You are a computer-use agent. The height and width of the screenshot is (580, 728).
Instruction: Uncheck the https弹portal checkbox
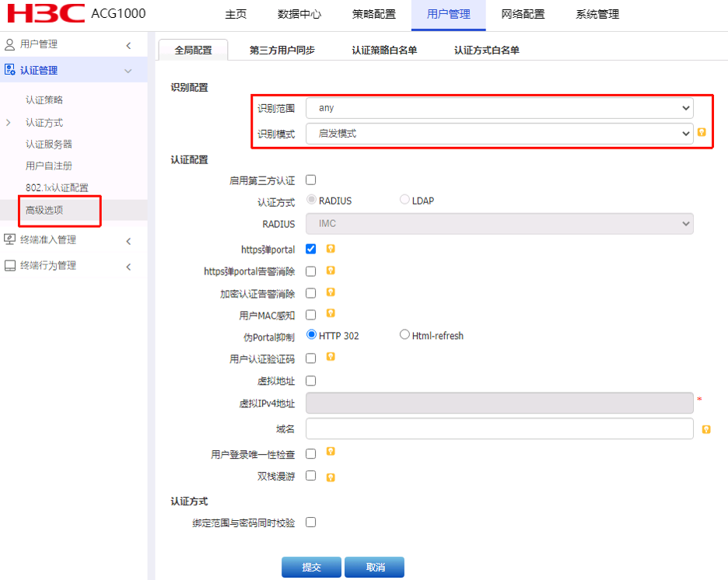(311, 249)
